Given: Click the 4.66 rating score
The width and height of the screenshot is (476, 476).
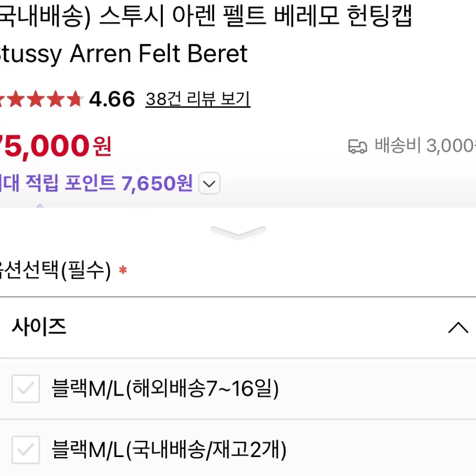Looking at the screenshot, I should click(112, 99).
